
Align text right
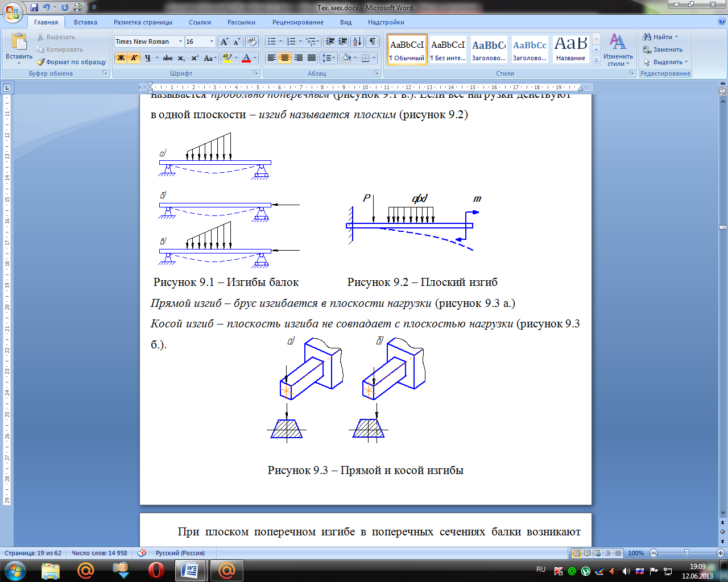tap(298, 58)
